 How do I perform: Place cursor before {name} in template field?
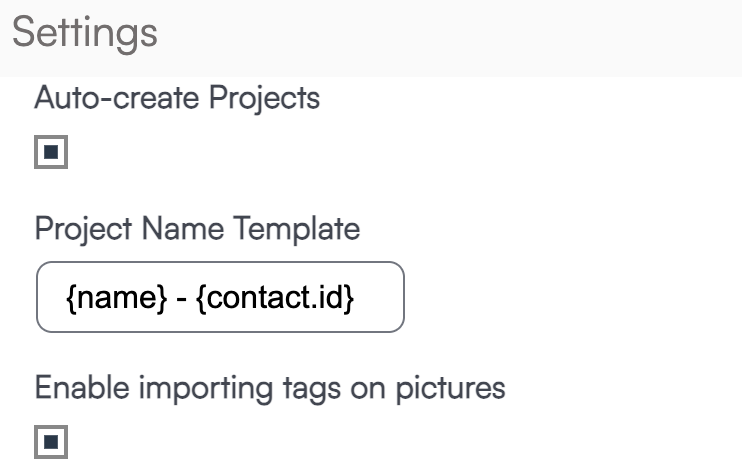(68, 298)
